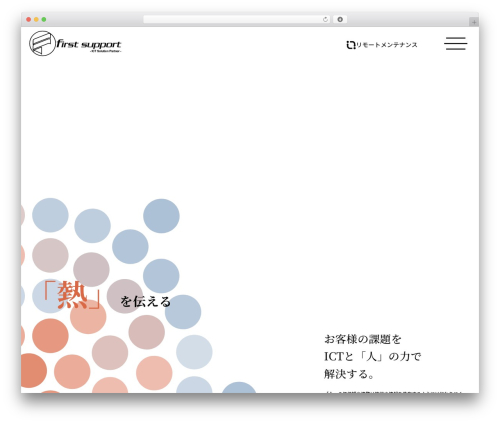Open the hamburger menu icon
This screenshot has height=423, width=500.
tap(455, 43)
